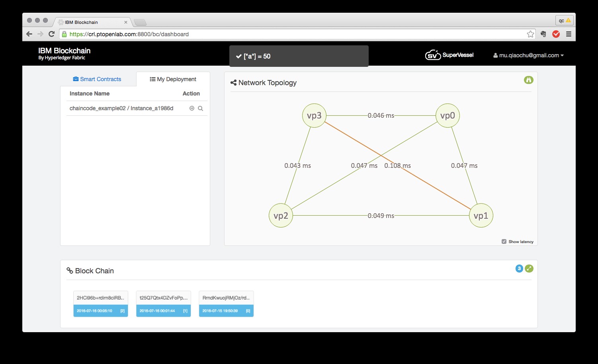The height and width of the screenshot is (364, 598).
Task: Click the browser forward arrow
Action: 40,34
